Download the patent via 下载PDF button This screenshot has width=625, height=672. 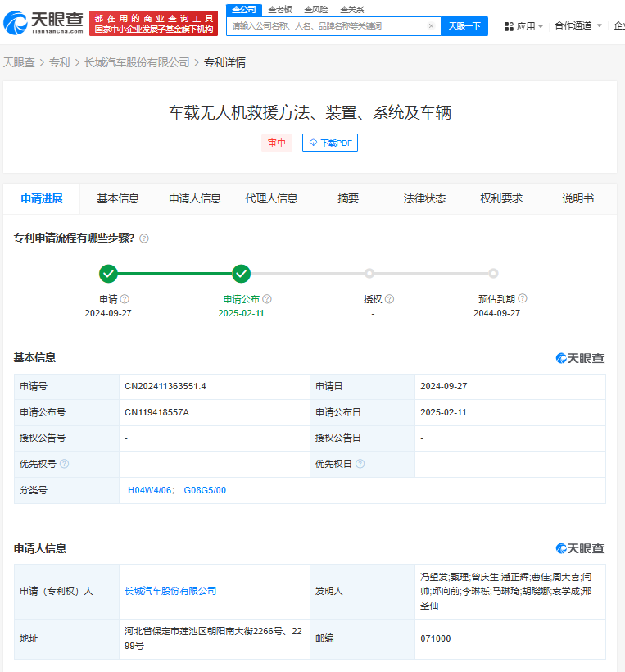pyautogui.click(x=330, y=143)
